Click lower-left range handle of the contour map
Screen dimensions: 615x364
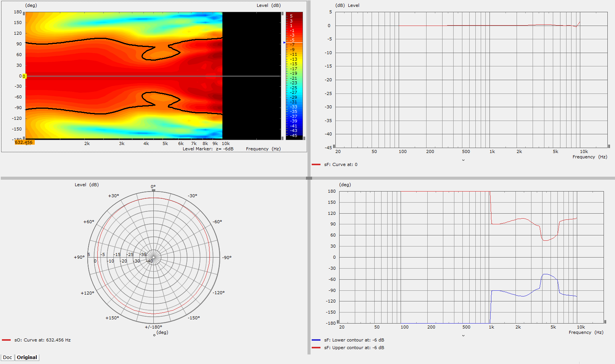[24, 138]
